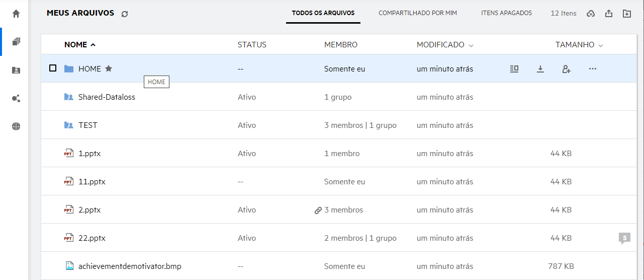Open details panel icon for HOME folder
The image size is (644, 280).
point(514,69)
